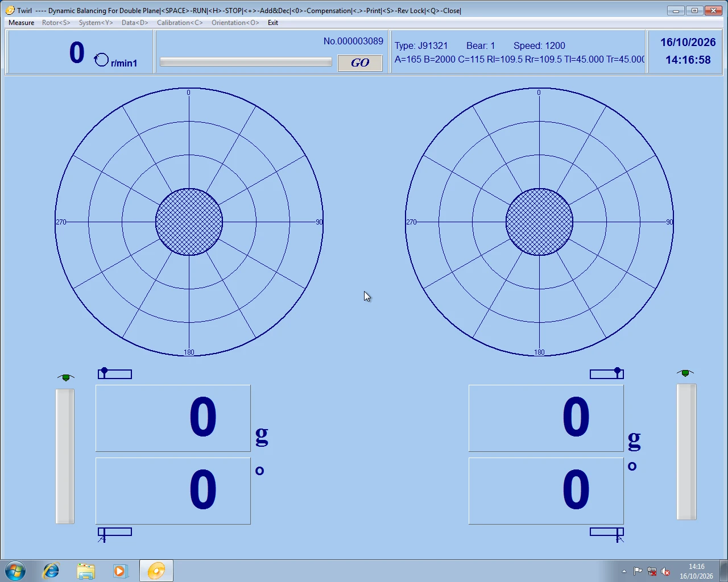Screen dimensions: 728x582
Task: Click the progress bar next to GO
Action: click(x=246, y=62)
